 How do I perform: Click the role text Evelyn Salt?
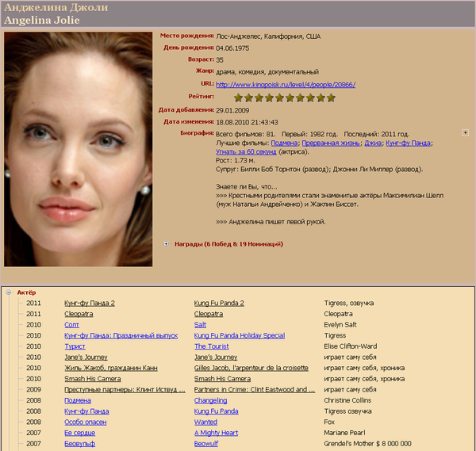340,325
